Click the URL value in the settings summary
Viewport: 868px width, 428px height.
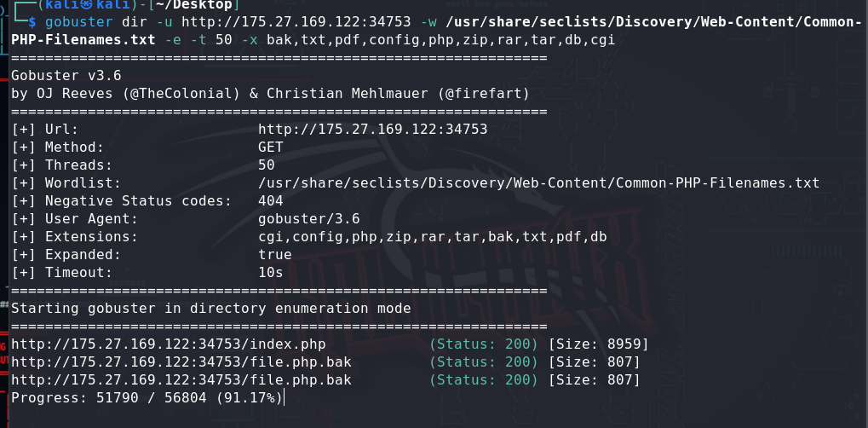pyautogui.click(x=372, y=130)
